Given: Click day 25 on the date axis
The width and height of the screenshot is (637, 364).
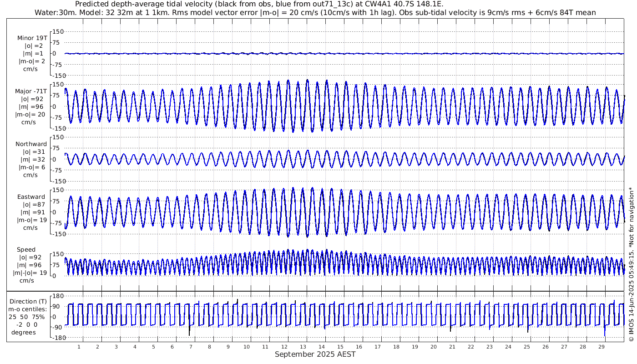Looking at the screenshot, I should coord(526,347).
